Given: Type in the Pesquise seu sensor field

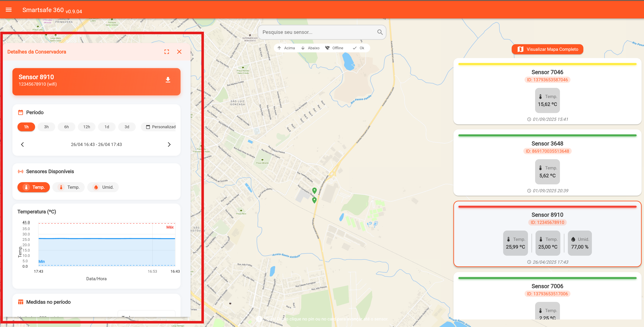Looking at the screenshot, I should pos(317,32).
